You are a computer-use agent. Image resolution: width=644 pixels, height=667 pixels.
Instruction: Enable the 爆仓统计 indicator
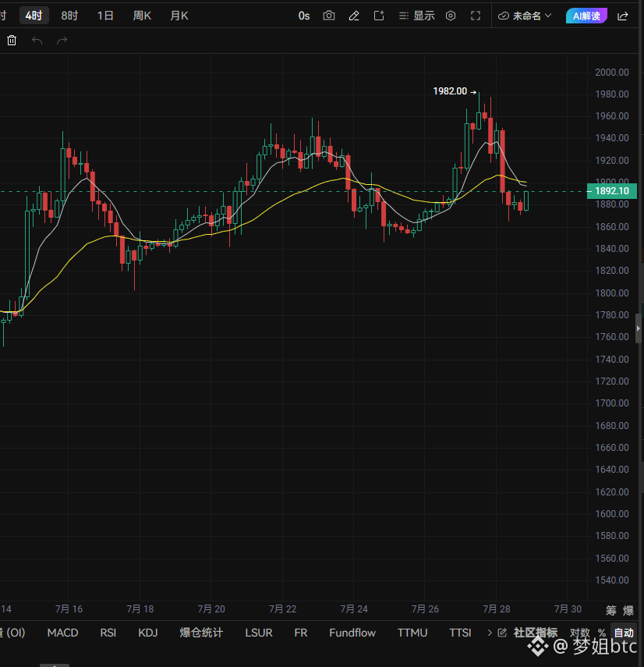click(201, 633)
